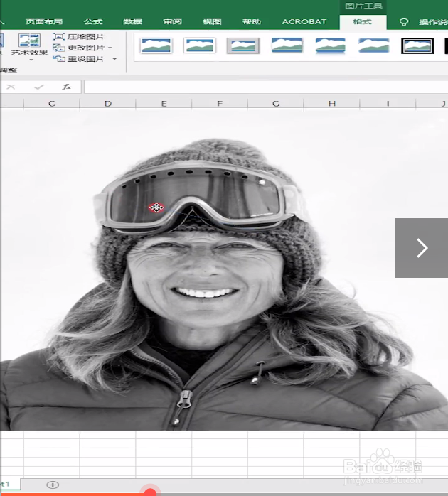Click the formula bar Cancel X icon
This screenshot has height=496, width=448.
(x=11, y=87)
